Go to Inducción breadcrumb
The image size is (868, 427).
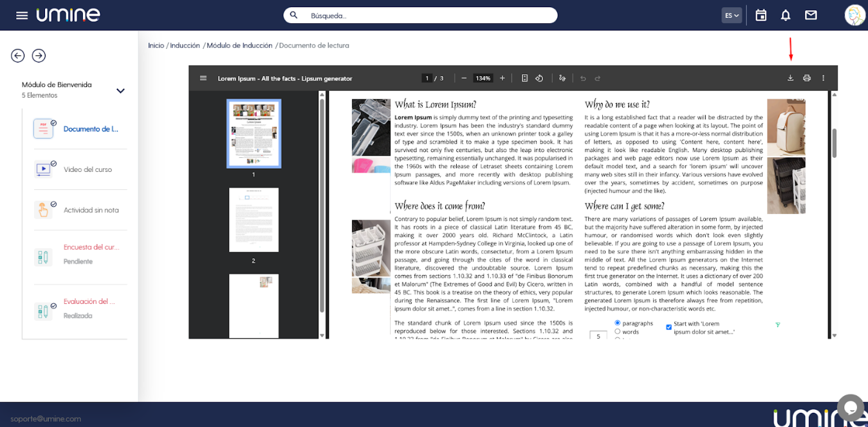[185, 46]
